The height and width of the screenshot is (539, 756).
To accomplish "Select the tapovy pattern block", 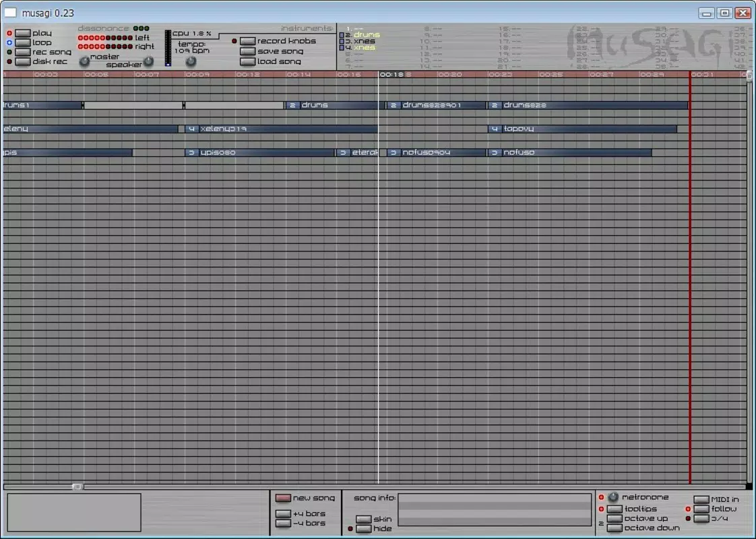I will 582,129.
